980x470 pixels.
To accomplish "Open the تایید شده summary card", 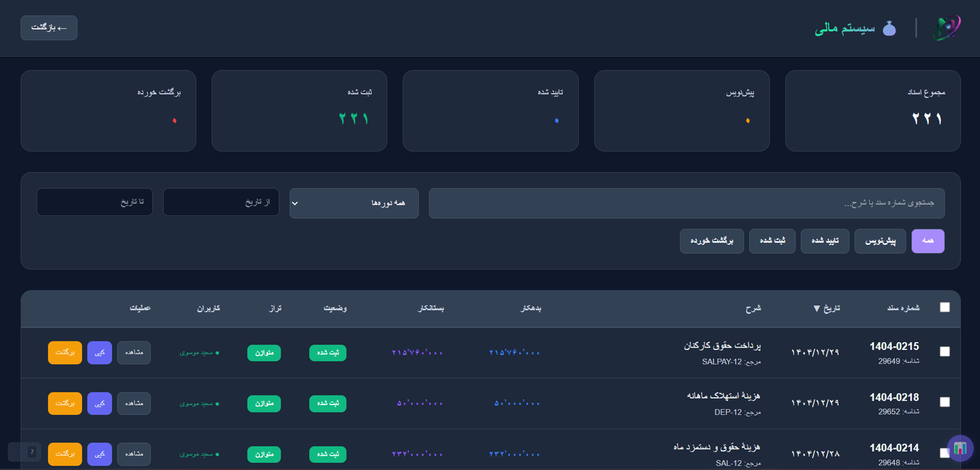I will click(x=491, y=111).
